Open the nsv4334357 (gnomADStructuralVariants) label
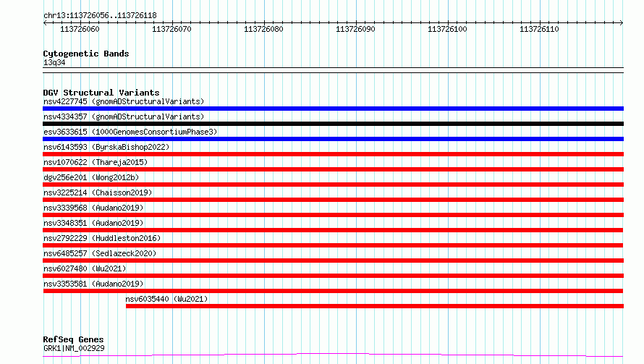644x364 pixels. pyautogui.click(x=124, y=117)
